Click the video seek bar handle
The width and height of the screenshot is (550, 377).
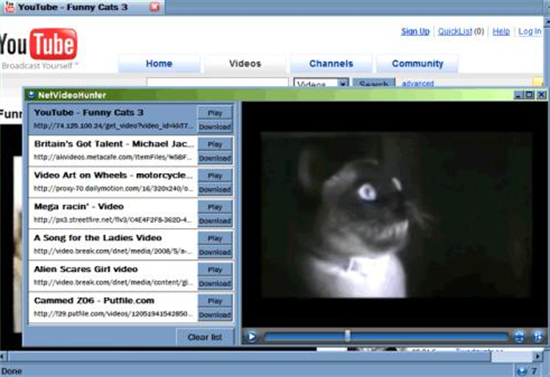tap(347, 336)
